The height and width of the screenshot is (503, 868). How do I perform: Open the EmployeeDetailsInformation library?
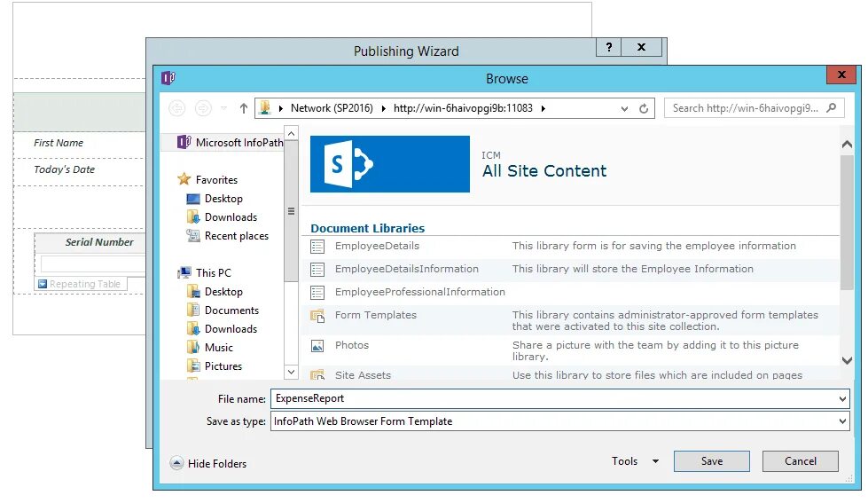click(406, 269)
